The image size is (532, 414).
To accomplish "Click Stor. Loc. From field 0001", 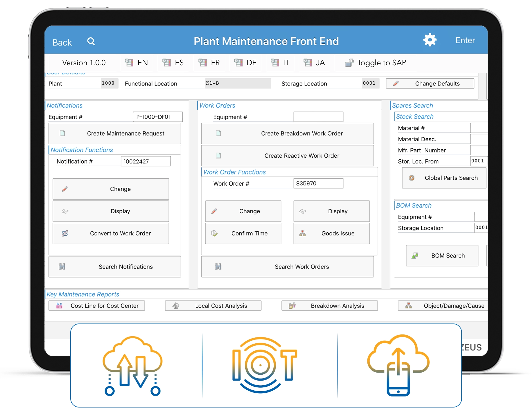I will tap(479, 161).
